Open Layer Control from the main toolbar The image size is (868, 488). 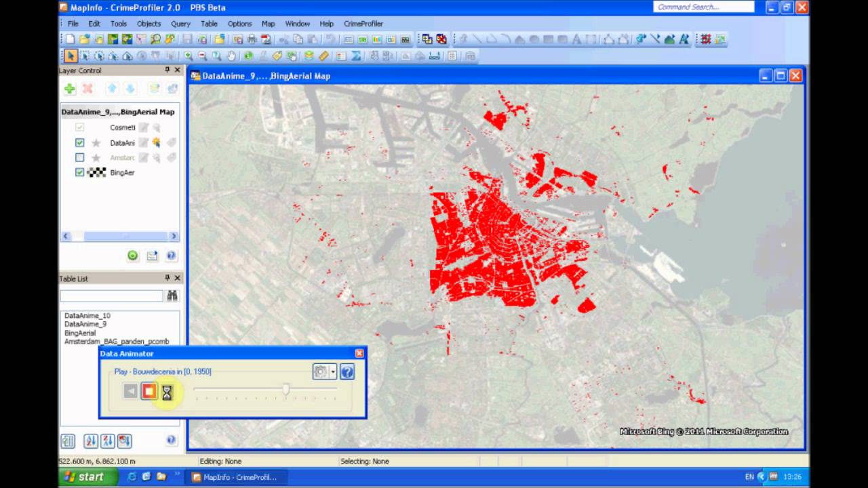coord(309,56)
